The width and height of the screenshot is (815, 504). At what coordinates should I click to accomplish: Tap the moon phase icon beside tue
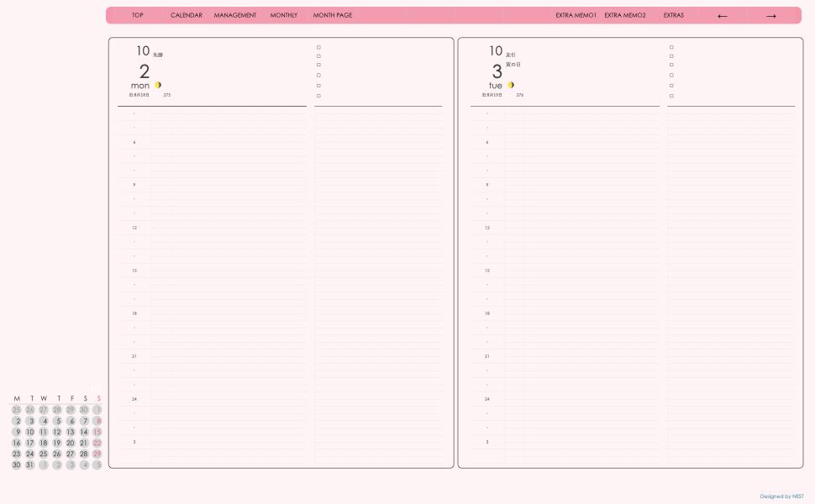pos(511,85)
